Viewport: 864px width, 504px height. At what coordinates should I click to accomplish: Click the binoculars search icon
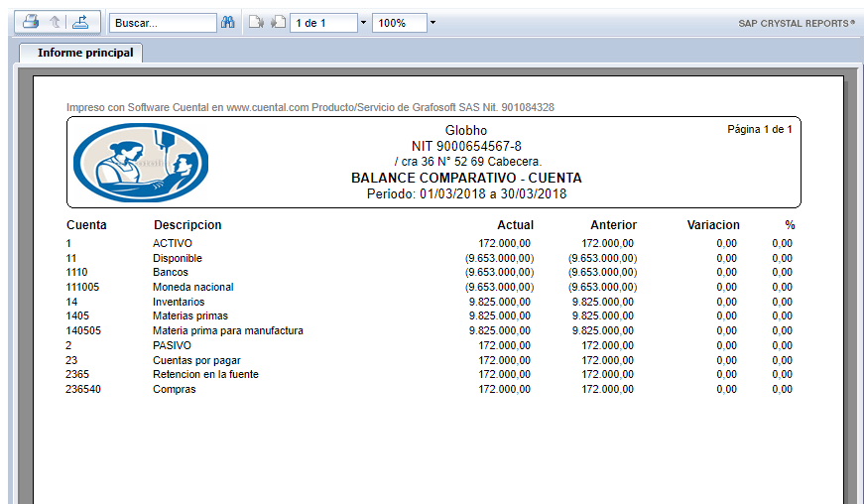(227, 23)
